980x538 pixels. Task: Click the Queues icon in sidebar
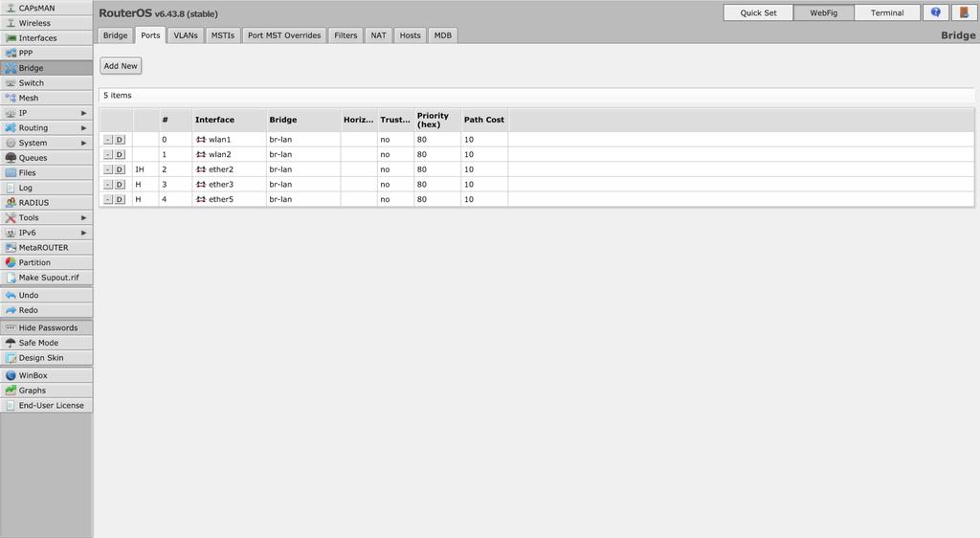pos(11,158)
